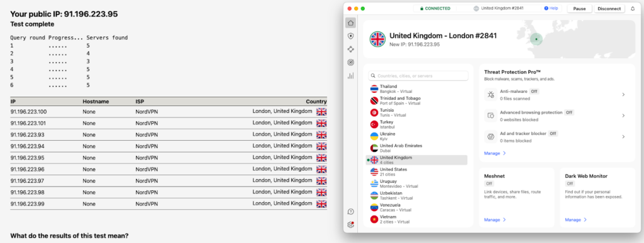Click the Country column header

coord(316,102)
